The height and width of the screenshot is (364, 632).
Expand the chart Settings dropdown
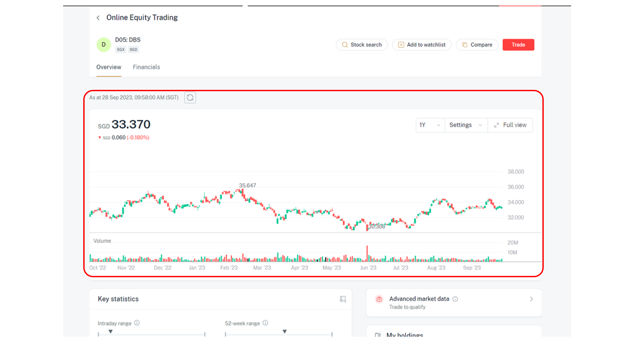tap(466, 125)
